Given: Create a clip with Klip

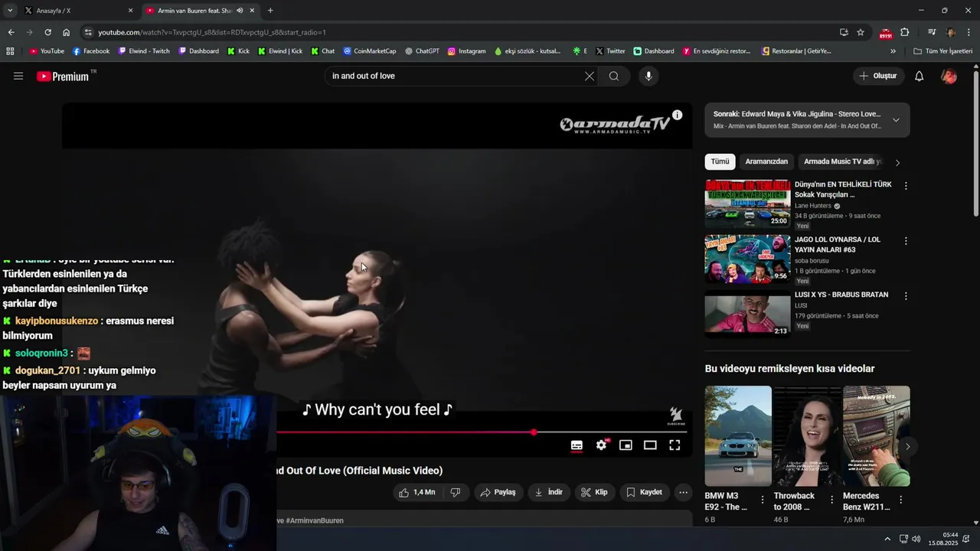Looking at the screenshot, I should click(x=595, y=492).
